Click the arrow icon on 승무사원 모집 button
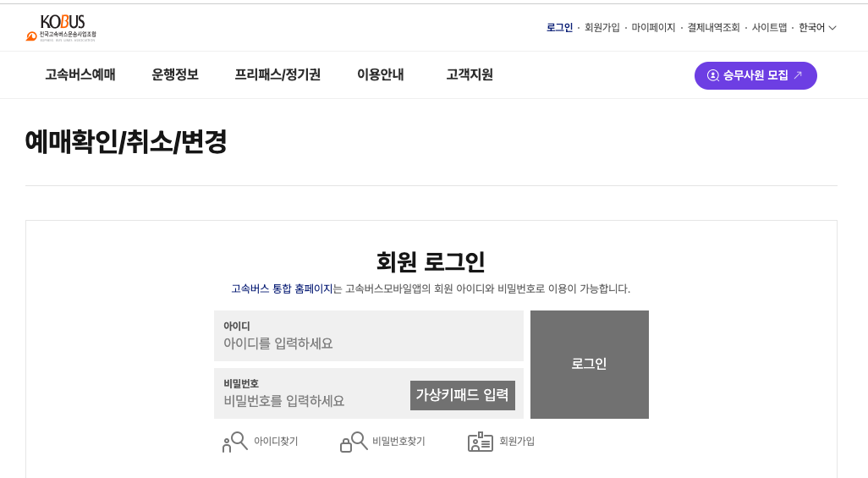This screenshot has height=478, width=868. (798, 74)
